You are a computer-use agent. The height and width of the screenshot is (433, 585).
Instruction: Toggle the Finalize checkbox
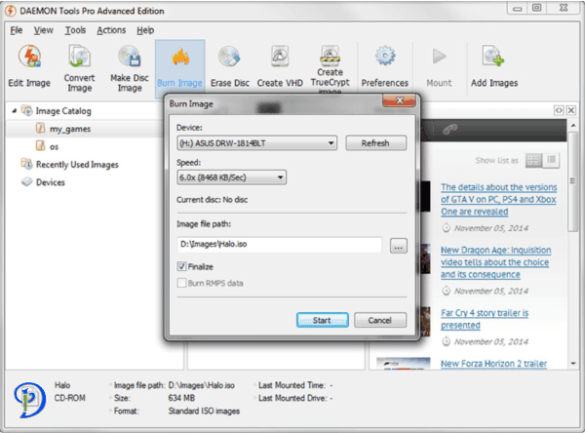point(182,266)
